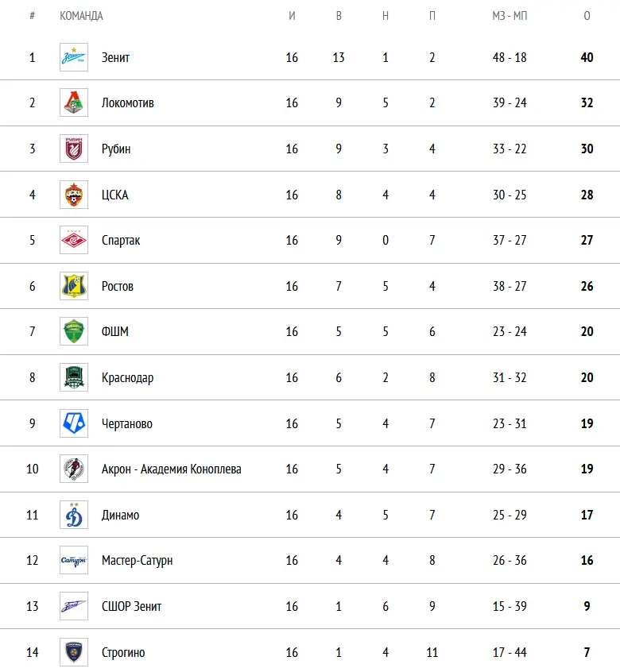620x672 pixels.
Task: Open the Динамо letter D emblem
Action: tap(74, 515)
